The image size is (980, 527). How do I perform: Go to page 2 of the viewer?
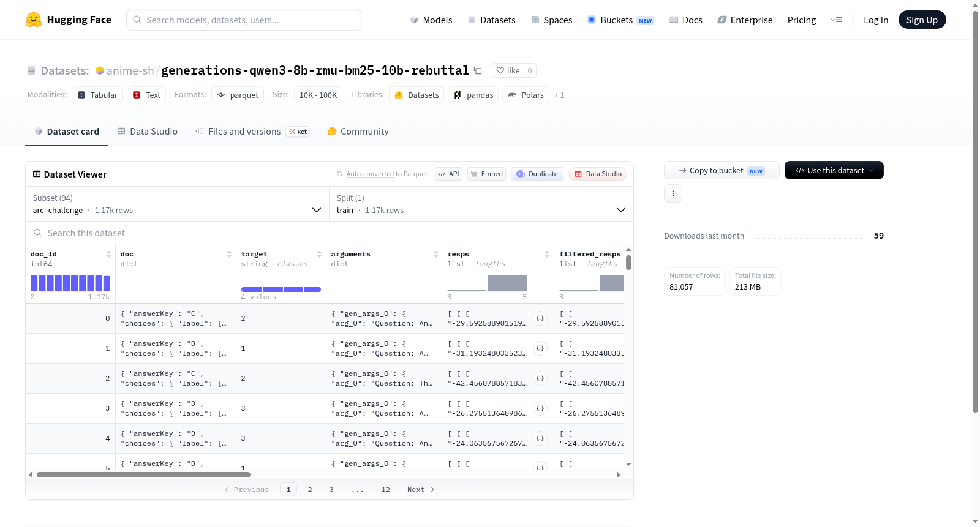pos(310,490)
